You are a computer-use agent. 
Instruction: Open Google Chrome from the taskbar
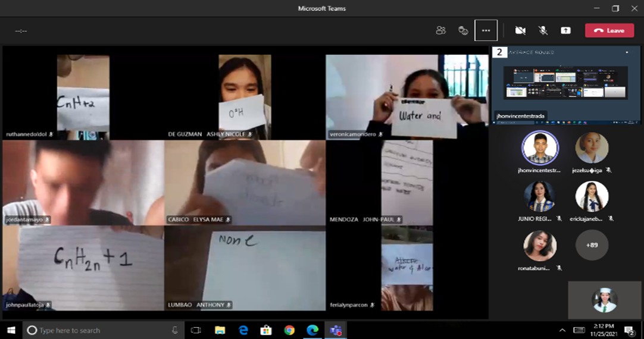[x=289, y=330]
